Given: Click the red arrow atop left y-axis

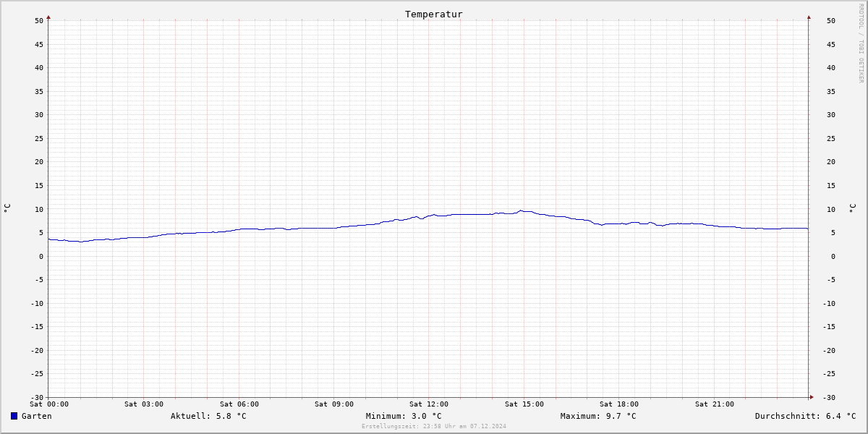Looking at the screenshot, I should pos(48,17).
